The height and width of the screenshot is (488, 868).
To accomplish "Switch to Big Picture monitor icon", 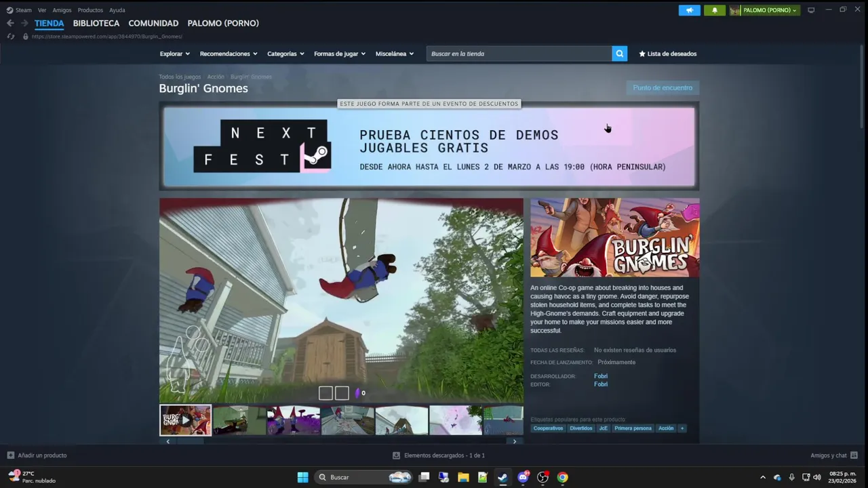I will pos(810,10).
